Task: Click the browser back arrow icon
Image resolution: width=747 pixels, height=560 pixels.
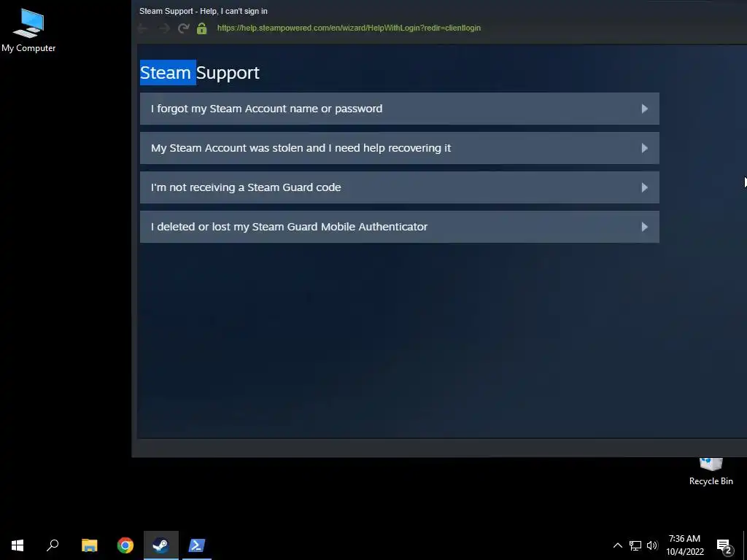Action: click(142, 28)
